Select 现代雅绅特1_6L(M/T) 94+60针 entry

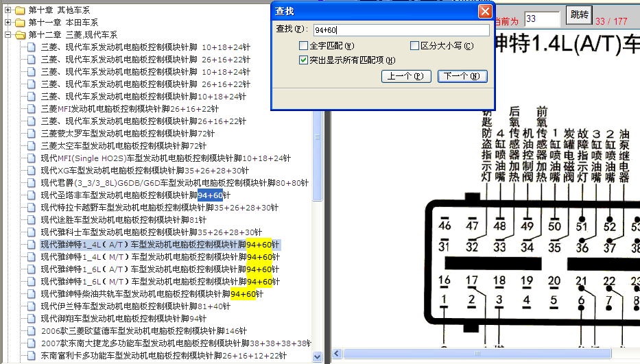click(x=161, y=282)
